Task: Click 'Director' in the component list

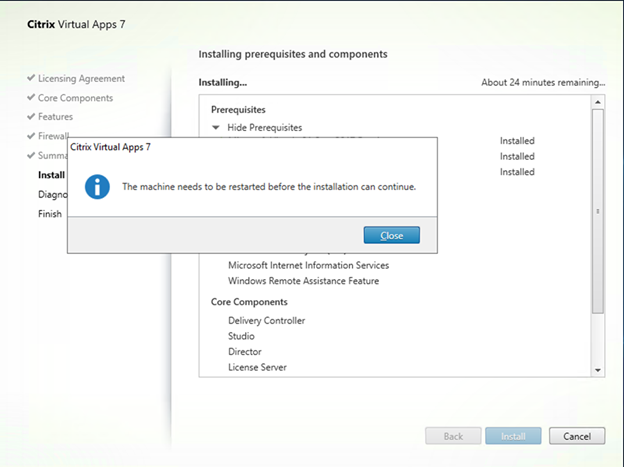Action: pyautogui.click(x=245, y=352)
